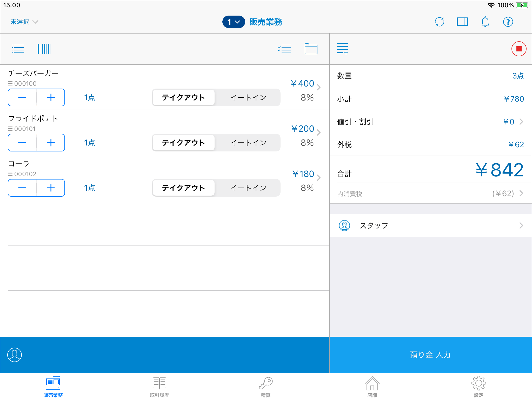
Task: Click the sync refresh icon
Action: 439,22
